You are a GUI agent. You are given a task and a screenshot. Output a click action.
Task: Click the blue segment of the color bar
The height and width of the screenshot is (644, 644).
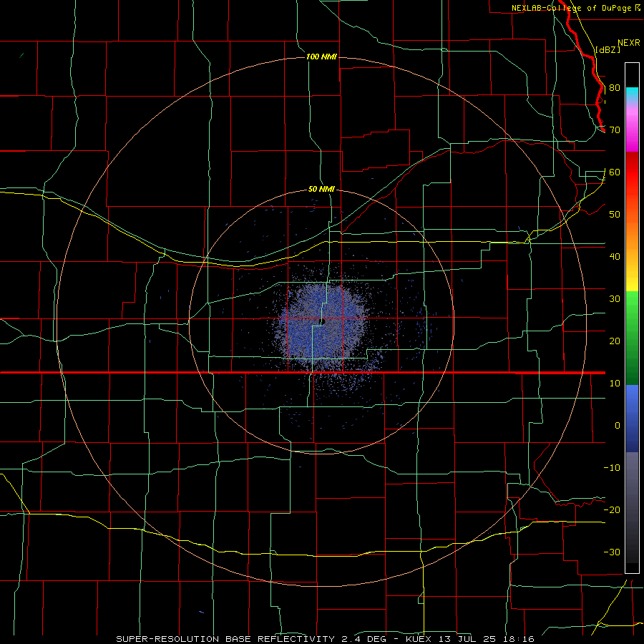click(632, 419)
